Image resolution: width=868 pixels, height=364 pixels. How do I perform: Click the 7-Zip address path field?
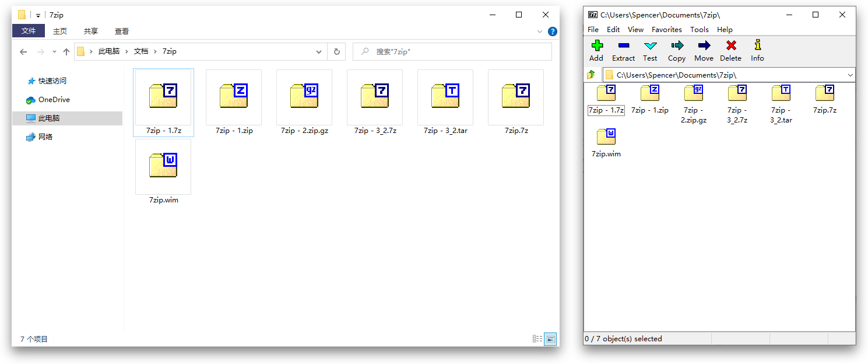pyautogui.click(x=729, y=75)
